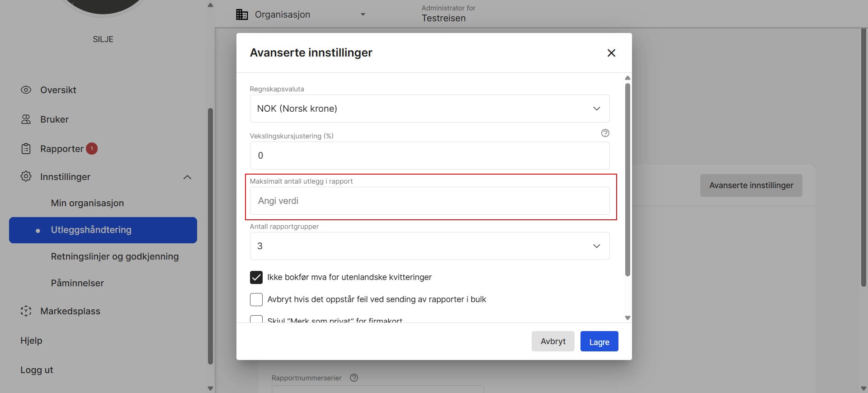
Task: Open the Påminnelser settings page
Action: pos(77,283)
